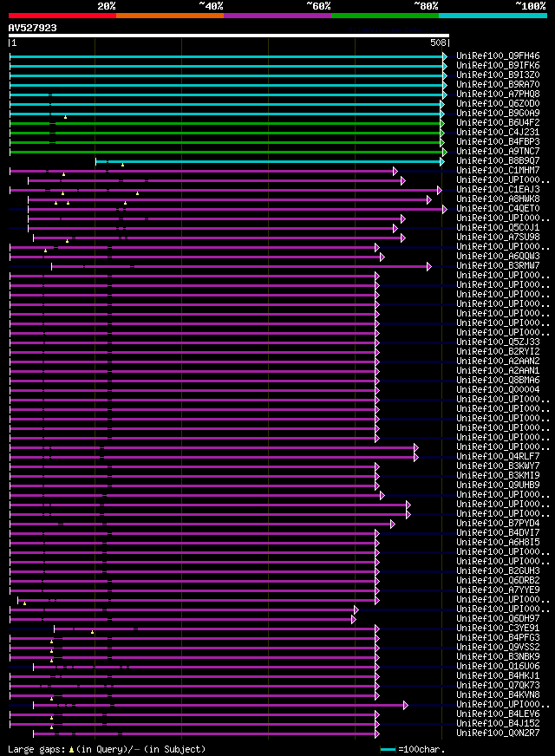The height and width of the screenshot is (756, 555).
Task: Select the UniRef100_Q7QK73 label
Action: click(498, 686)
